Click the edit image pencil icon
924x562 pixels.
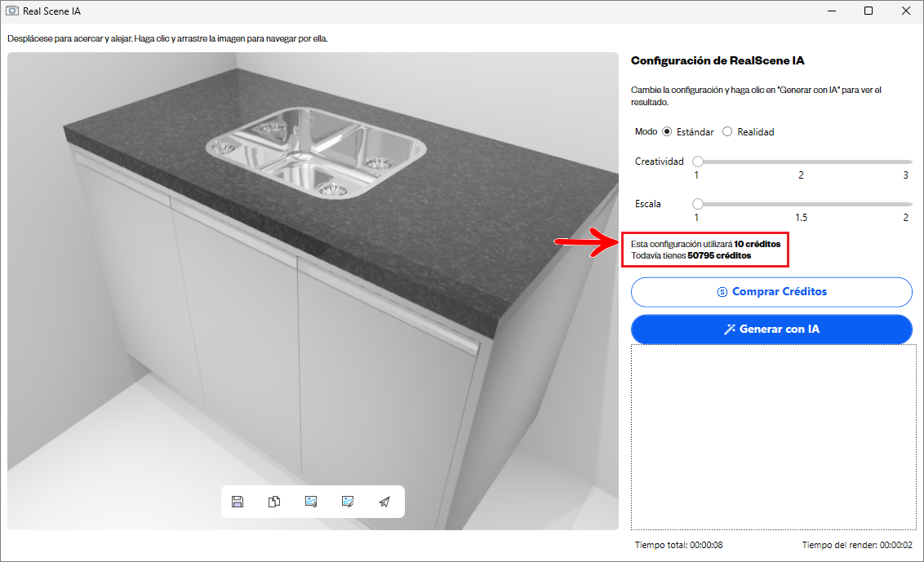pyautogui.click(x=348, y=502)
